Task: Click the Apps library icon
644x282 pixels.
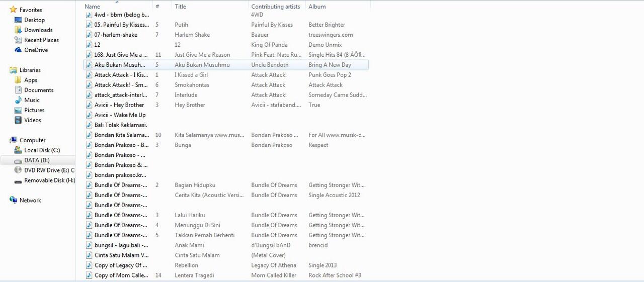Action: click(x=18, y=80)
